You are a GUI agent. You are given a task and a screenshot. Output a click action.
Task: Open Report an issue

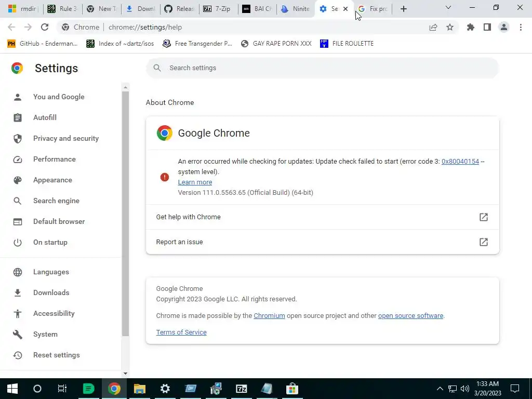[x=322, y=242]
